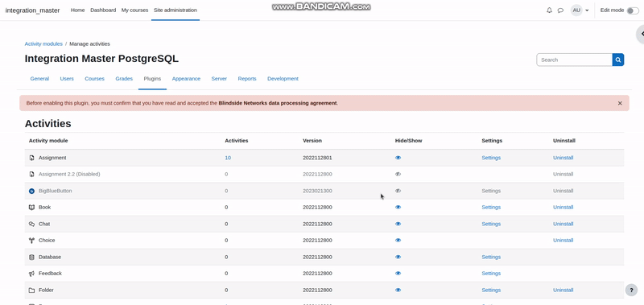The image size is (644, 305).
Task: Uninstall the Assignment module
Action: (x=563, y=158)
